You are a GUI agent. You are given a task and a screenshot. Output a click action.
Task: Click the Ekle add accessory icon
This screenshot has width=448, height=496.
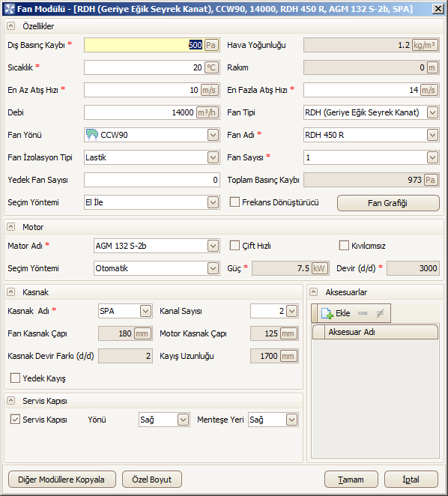(327, 313)
